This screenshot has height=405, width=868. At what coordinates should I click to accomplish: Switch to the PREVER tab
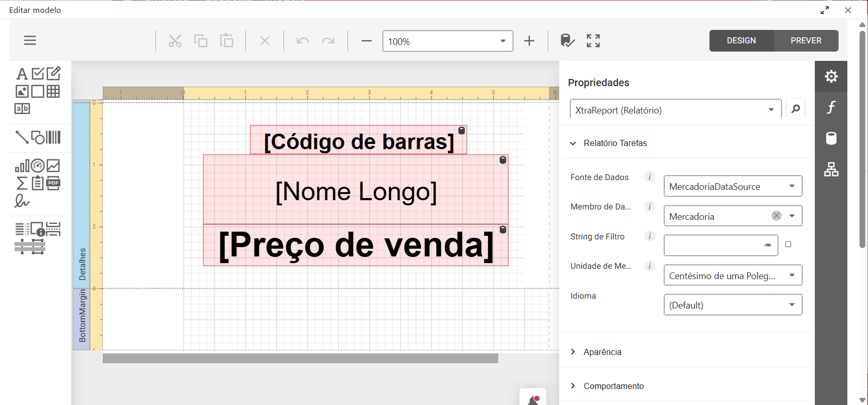[x=806, y=41]
